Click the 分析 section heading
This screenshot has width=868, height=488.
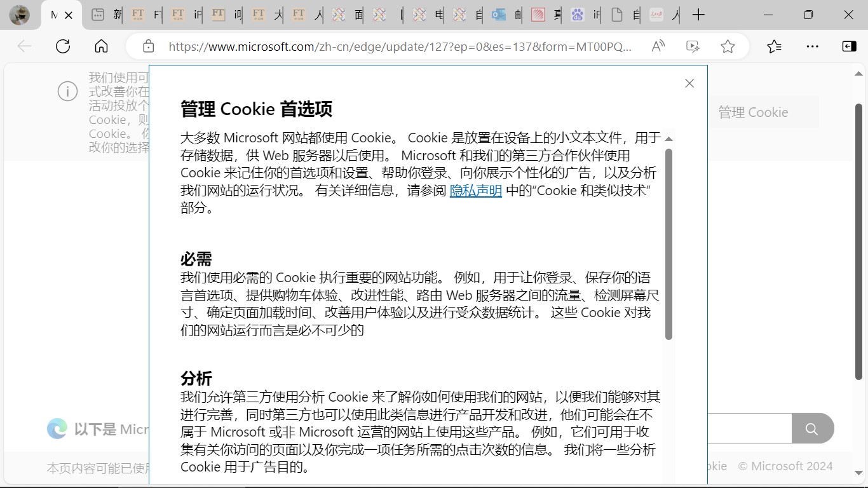click(196, 379)
